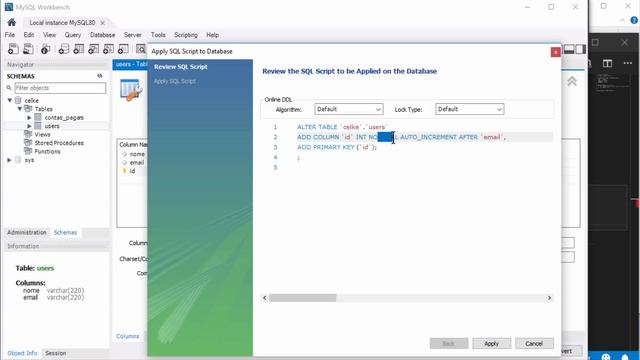Click SQL line 1 ALTER TABLE text
Image resolution: width=640 pixels, height=360 pixels.
342,127
